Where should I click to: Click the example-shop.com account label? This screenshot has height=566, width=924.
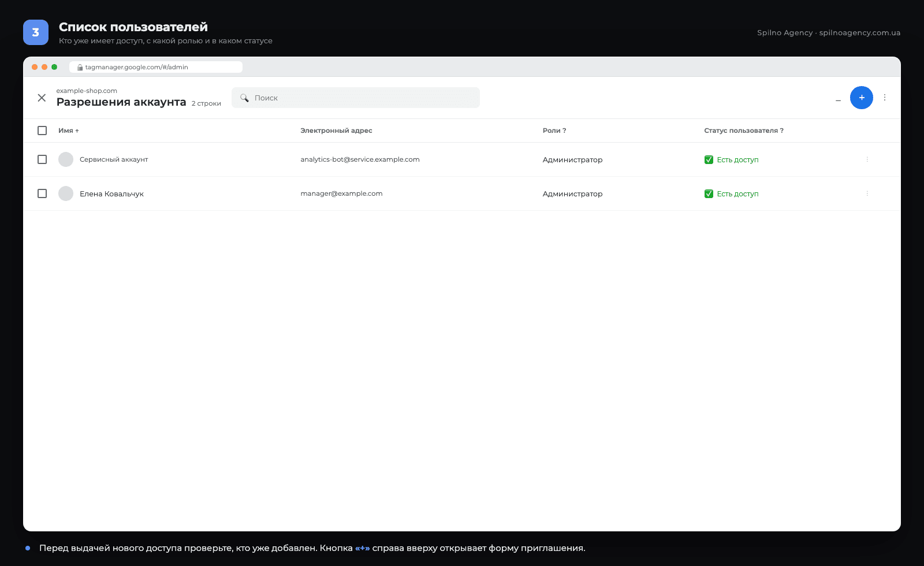(x=87, y=91)
